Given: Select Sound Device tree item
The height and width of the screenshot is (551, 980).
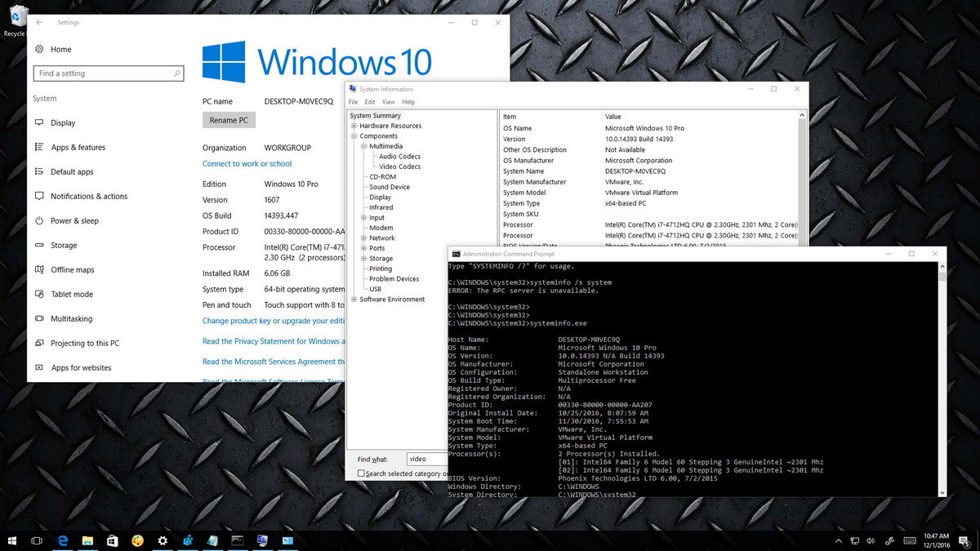Looking at the screenshot, I should coord(390,187).
